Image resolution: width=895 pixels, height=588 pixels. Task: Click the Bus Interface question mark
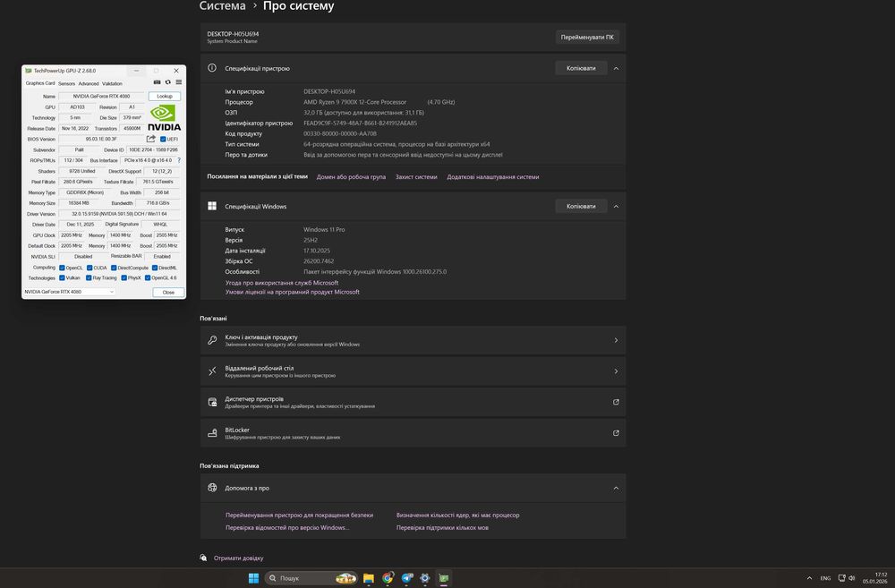click(x=179, y=160)
